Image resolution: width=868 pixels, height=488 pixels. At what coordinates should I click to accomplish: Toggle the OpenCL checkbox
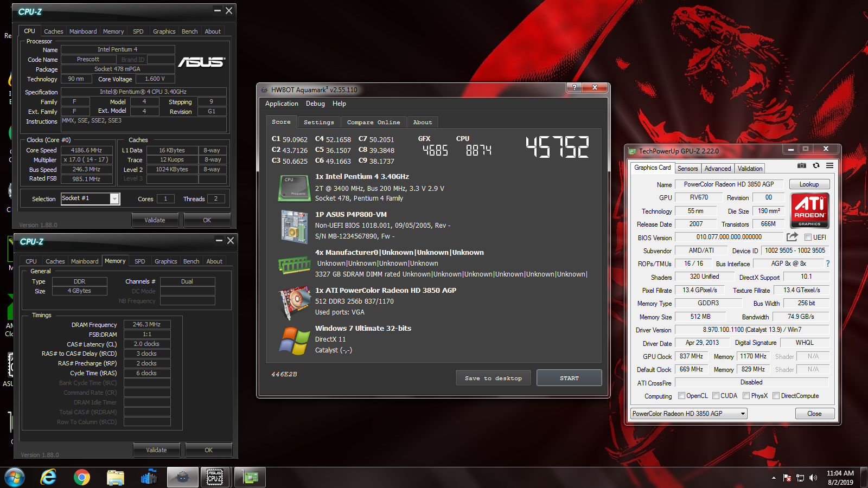pos(681,396)
